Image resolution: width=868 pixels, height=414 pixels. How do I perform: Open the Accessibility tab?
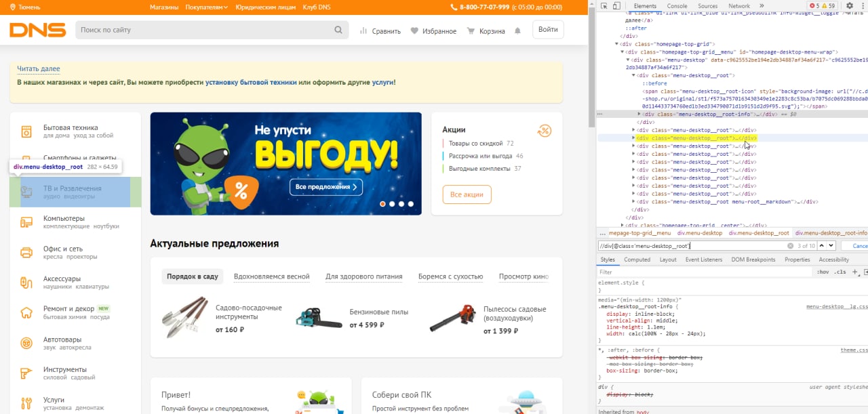[x=833, y=260]
